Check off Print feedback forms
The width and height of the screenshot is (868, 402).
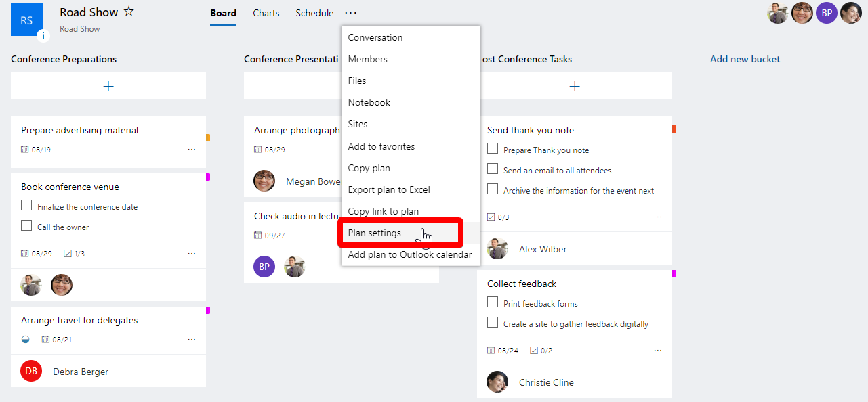pos(492,303)
